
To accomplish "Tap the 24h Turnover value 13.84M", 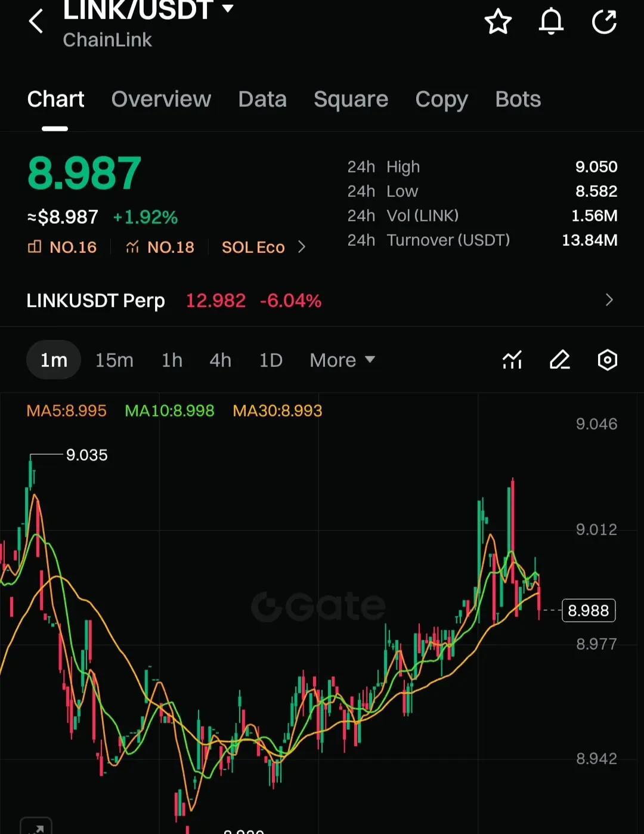I will click(590, 240).
